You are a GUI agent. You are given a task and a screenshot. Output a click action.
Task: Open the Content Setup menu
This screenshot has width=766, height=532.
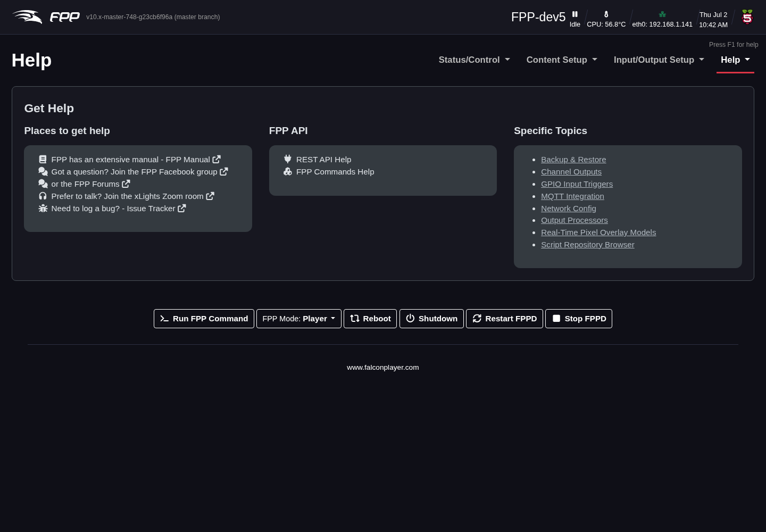562,60
